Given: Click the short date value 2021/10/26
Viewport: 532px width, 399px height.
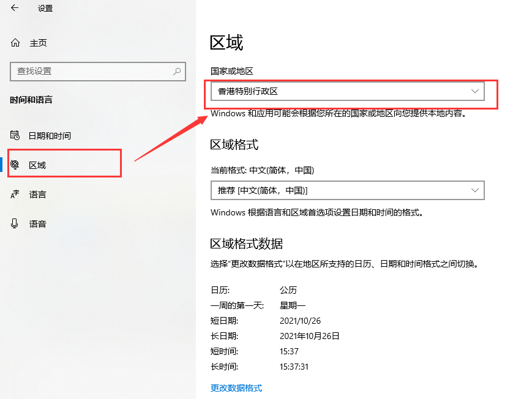Looking at the screenshot, I should 300,321.
